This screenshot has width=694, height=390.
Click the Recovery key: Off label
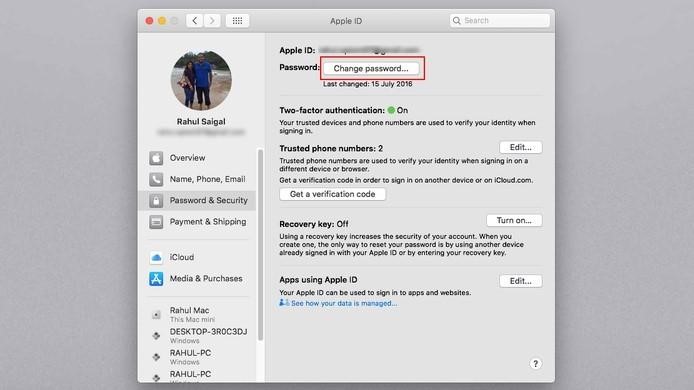click(314, 224)
